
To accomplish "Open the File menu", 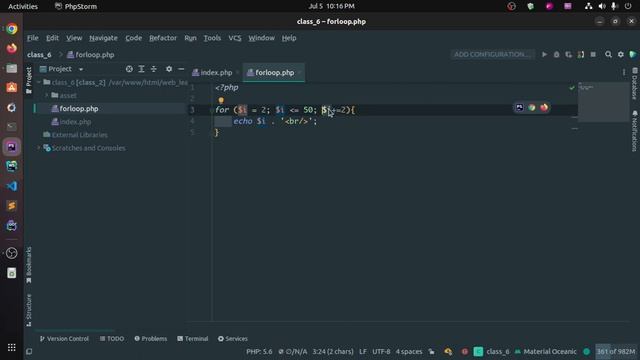I will [x=33, y=38].
